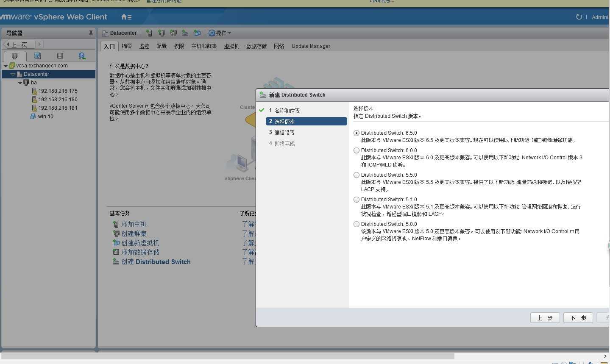The image size is (610, 364).
Task: Open the Update Manager tab
Action: pyautogui.click(x=311, y=46)
